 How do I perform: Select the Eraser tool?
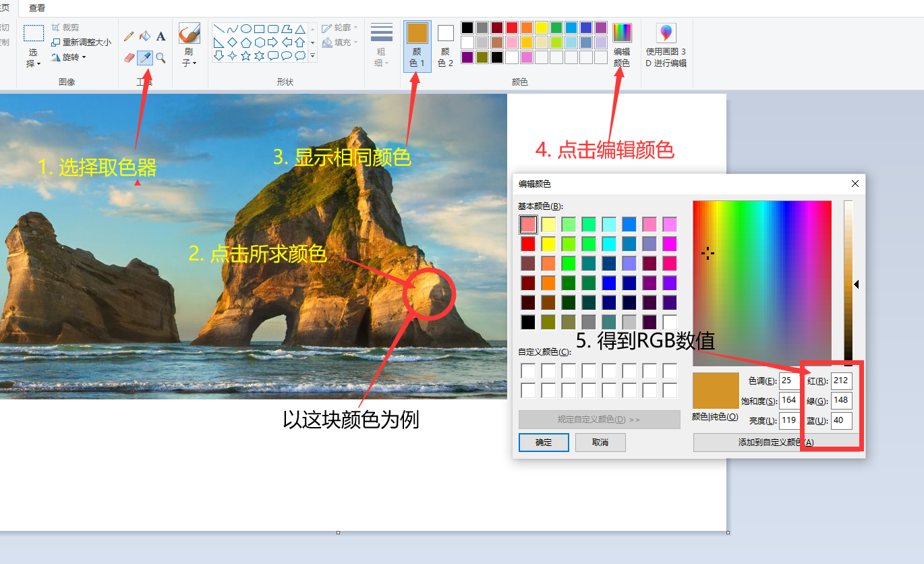tap(128, 57)
